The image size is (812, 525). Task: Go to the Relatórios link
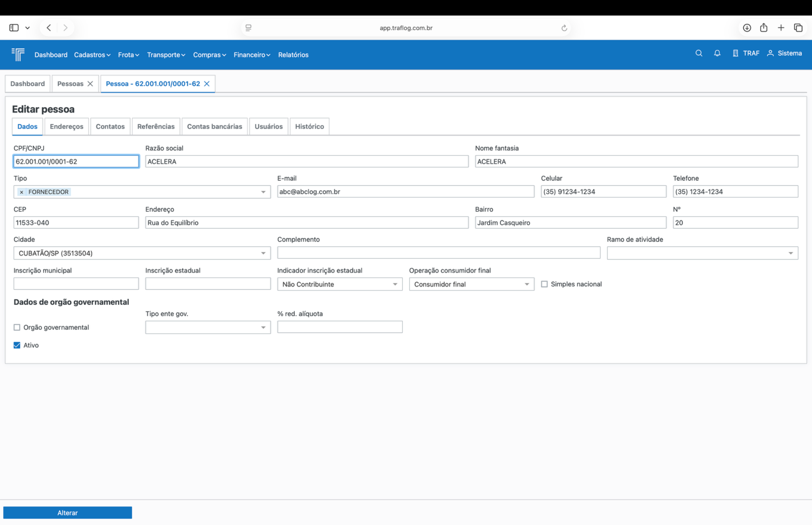pyautogui.click(x=293, y=55)
